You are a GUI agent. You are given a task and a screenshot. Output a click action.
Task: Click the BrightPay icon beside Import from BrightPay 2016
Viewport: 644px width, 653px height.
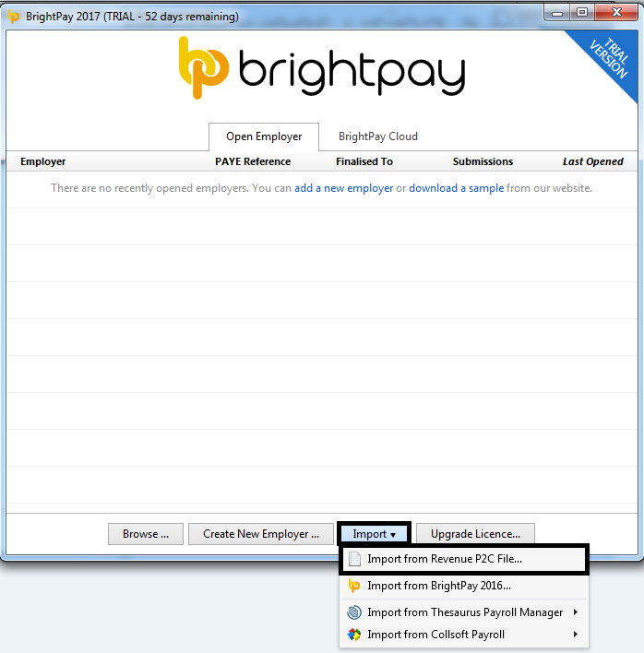[354, 586]
